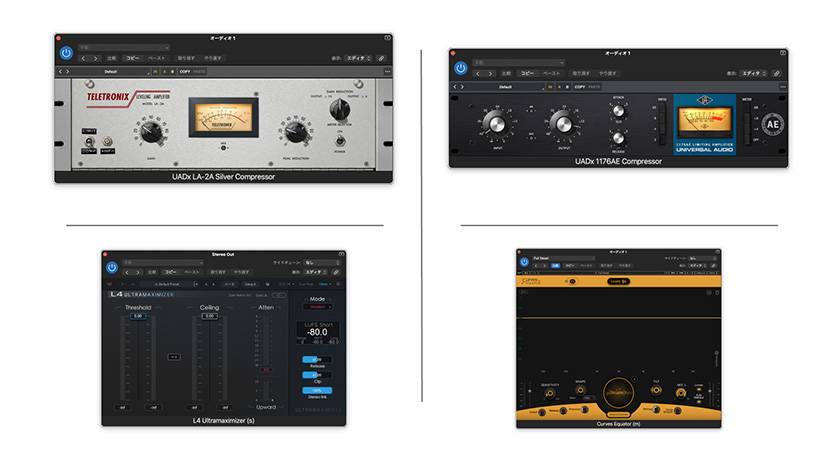The image size is (840, 462).
Task: Click COPY in the LA-2A preset bar
Action: coord(187,72)
